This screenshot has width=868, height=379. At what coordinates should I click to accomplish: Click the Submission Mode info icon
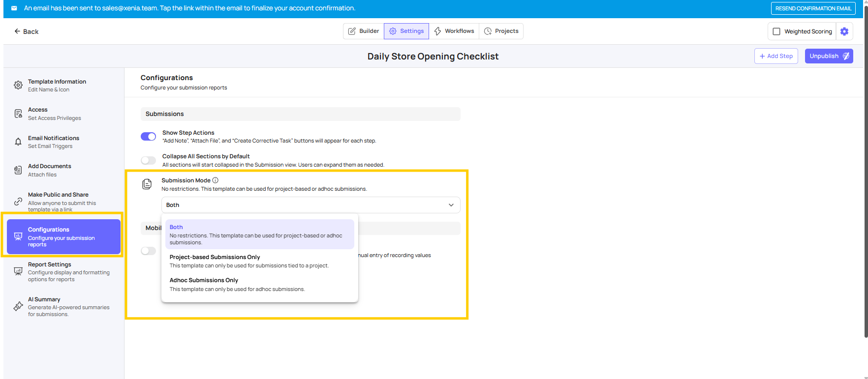[216, 180]
